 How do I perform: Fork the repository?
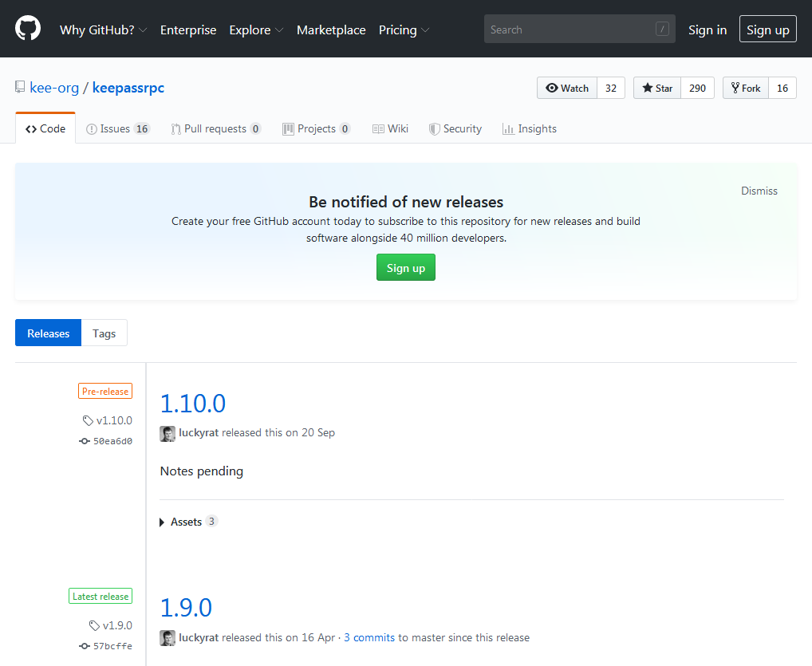[746, 88]
